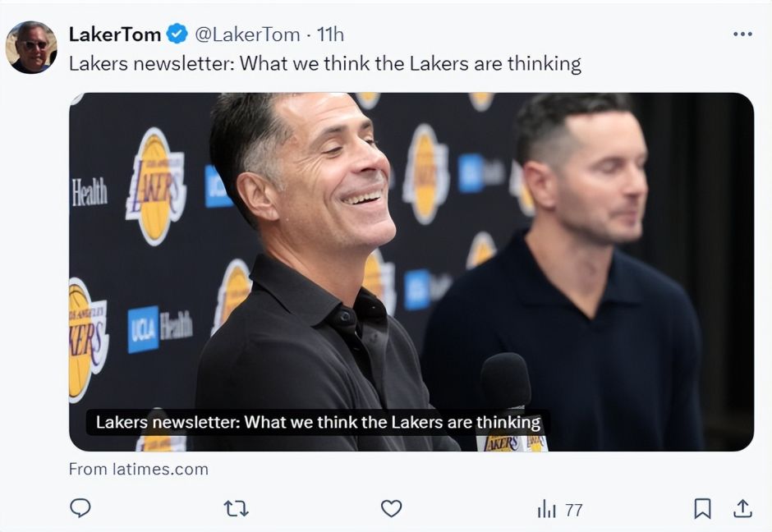Click the share icon for this tweet
The width and height of the screenshot is (772, 532).
coord(742,509)
